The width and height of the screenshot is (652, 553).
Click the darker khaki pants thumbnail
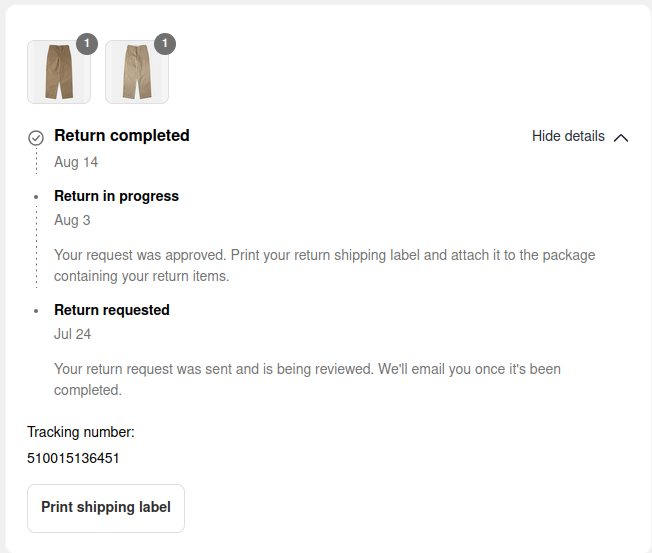click(x=59, y=73)
